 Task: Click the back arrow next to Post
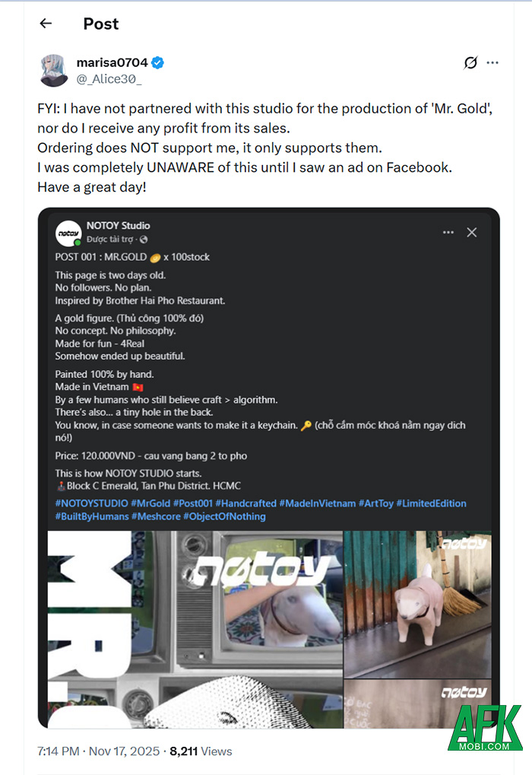[x=46, y=24]
